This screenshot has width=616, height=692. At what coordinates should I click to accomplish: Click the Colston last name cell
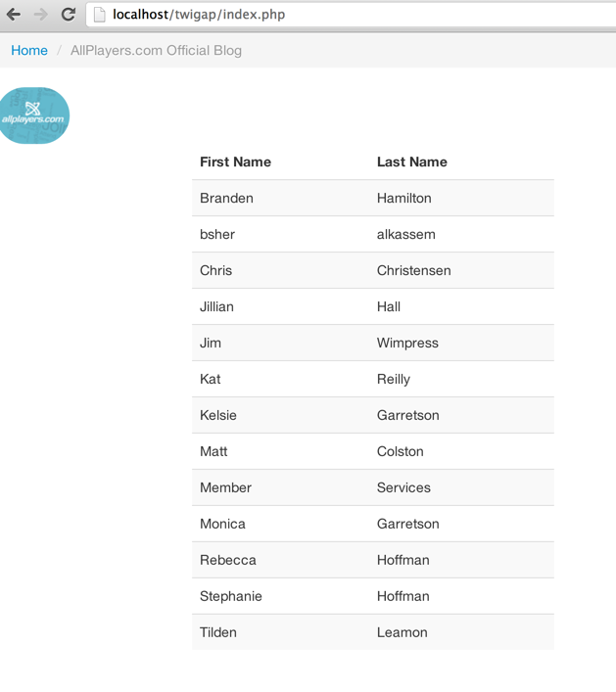click(x=400, y=451)
